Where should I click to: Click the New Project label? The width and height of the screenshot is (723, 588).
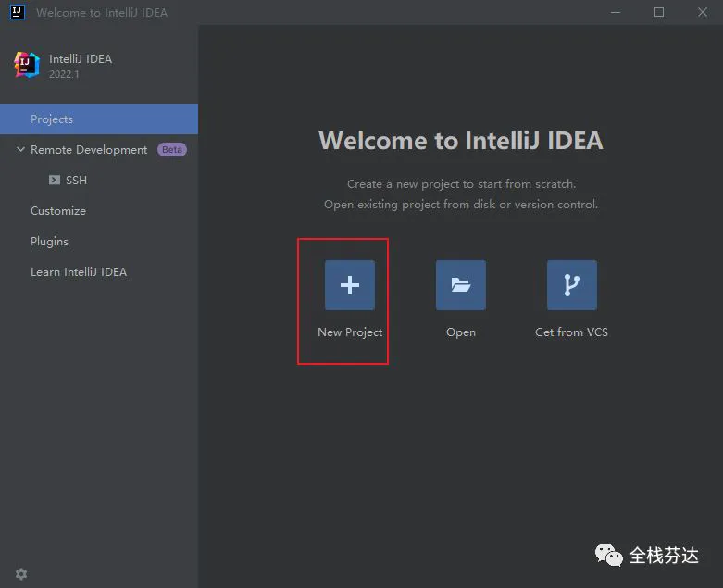pos(350,332)
